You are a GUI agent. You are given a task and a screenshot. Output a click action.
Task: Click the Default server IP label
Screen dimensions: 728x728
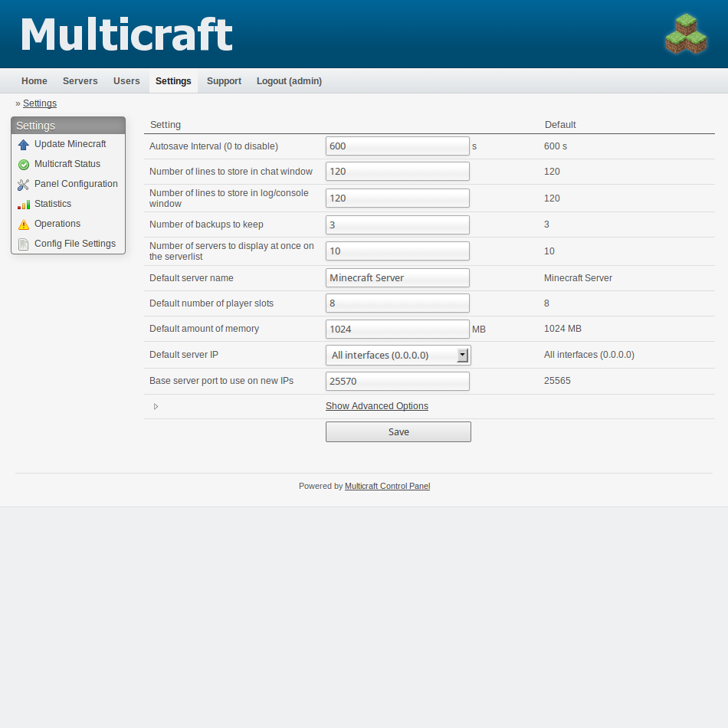(184, 355)
